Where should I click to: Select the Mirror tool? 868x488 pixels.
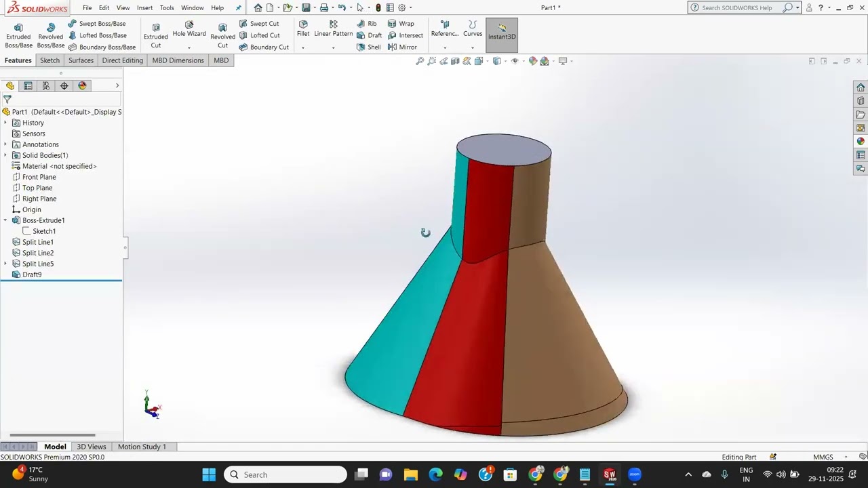pos(402,47)
